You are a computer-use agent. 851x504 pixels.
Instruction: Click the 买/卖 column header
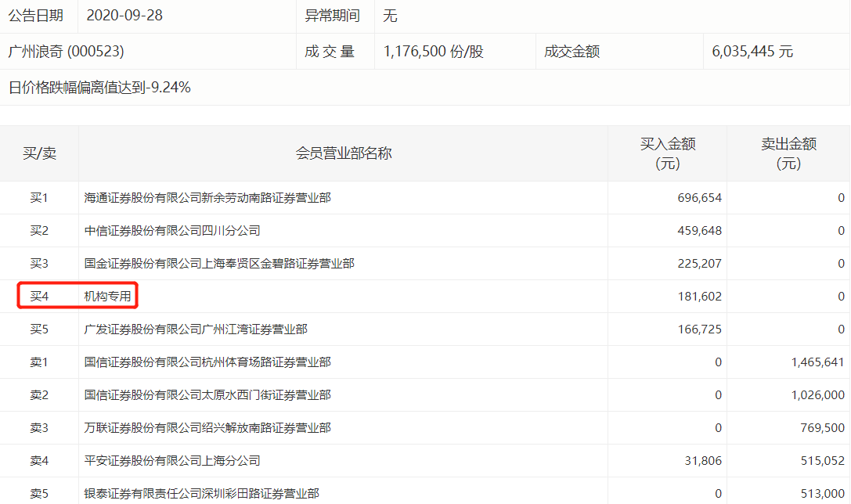[40, 153]
